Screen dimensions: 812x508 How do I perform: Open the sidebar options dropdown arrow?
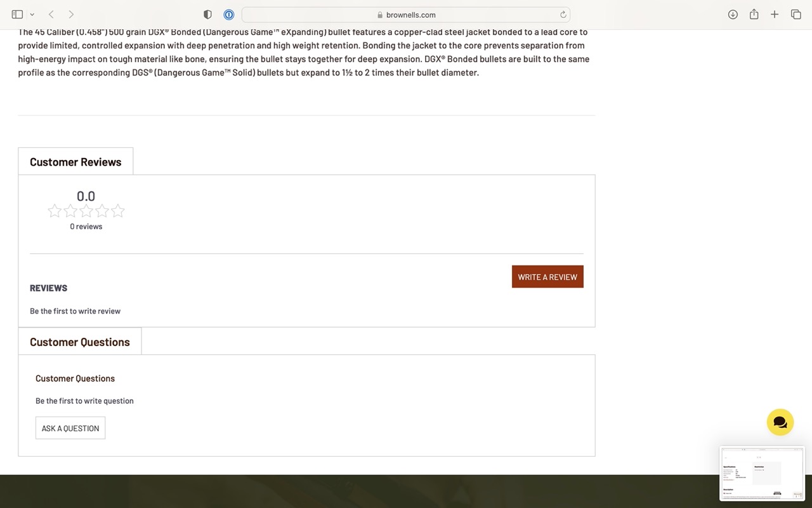click(32, 15)
